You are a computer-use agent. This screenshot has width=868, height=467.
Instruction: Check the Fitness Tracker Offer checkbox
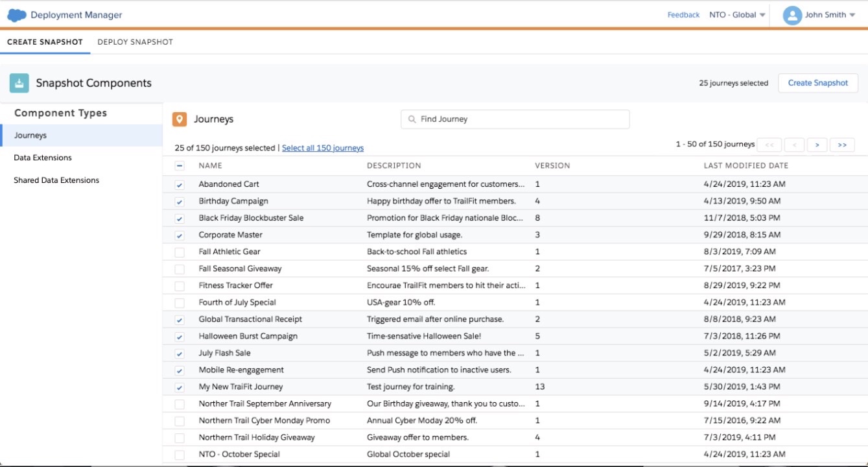[180, 285]
